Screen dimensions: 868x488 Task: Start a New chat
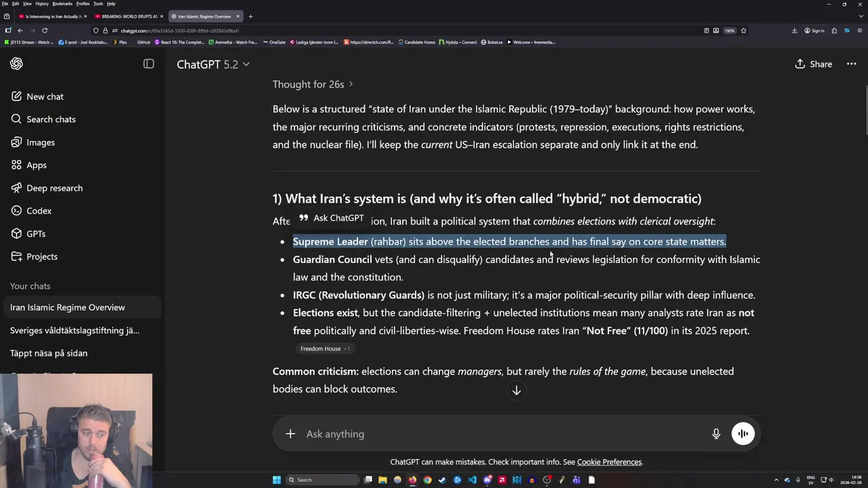coord(37,96)
